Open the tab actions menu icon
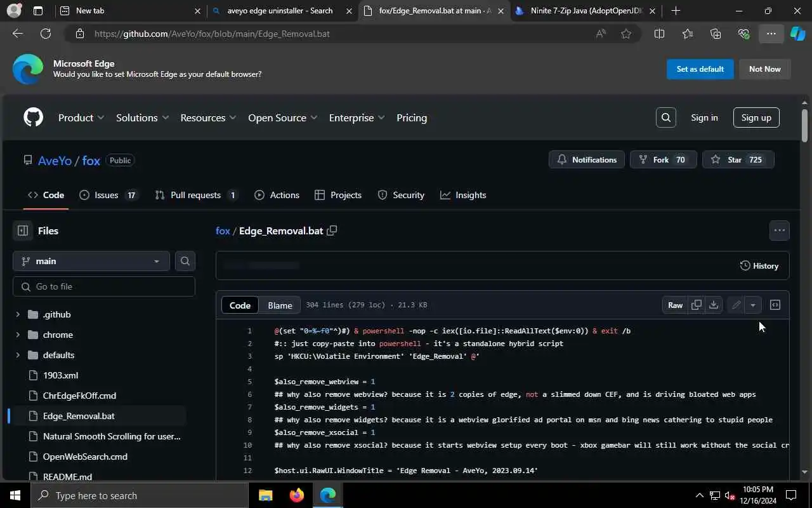This screenshot has width=812, height=508. coord(38,11)
